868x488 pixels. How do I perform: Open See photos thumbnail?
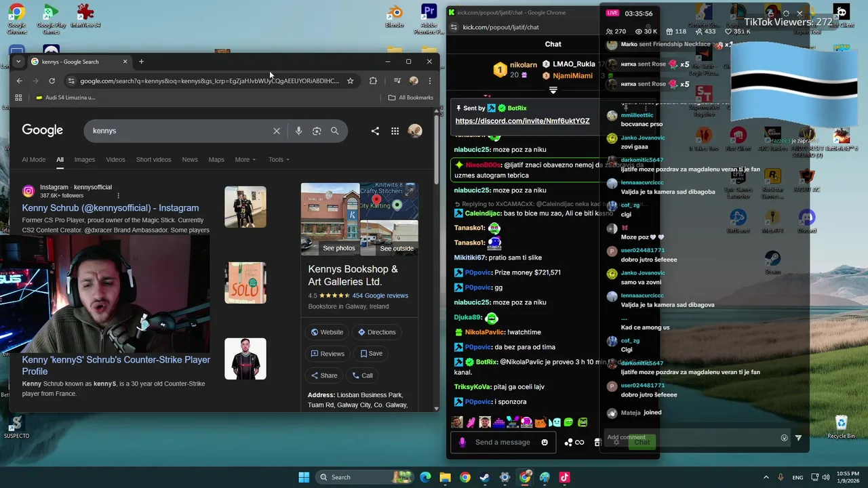click(330, 218)
